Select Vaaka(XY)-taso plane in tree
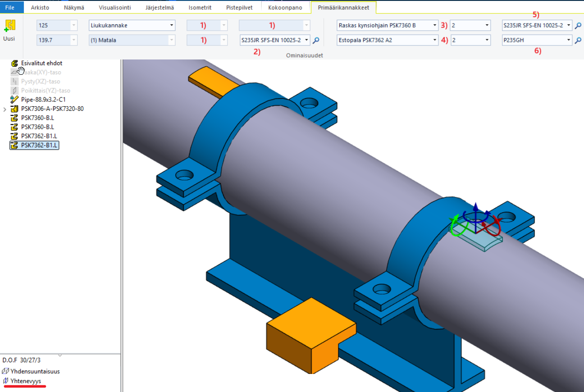The height and width of the screenshot is (392, 584). 41,72
